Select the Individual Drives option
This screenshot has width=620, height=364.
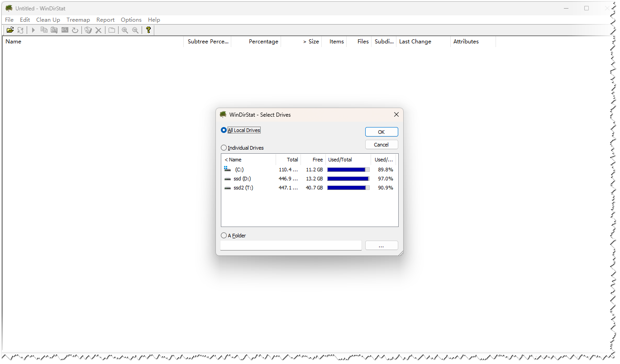coord(242,148)
